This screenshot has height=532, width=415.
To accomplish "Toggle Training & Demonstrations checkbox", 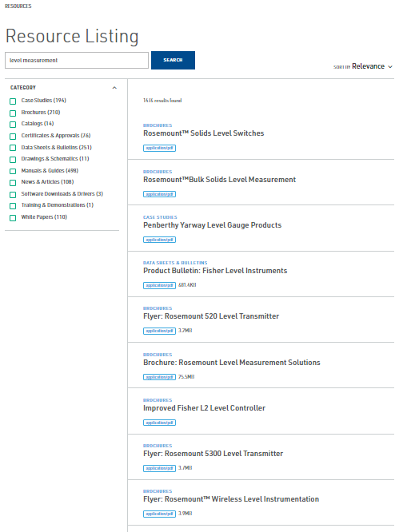I will point(13,205).
